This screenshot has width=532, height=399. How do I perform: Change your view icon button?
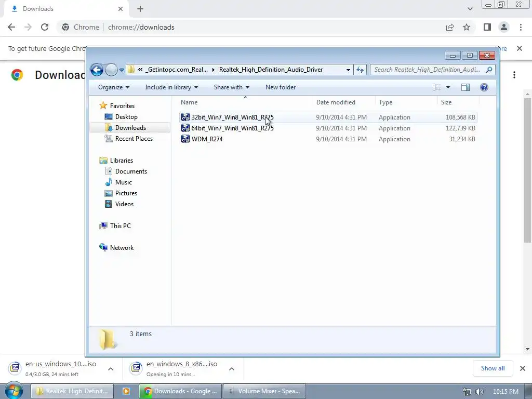(x=436, y=87)
